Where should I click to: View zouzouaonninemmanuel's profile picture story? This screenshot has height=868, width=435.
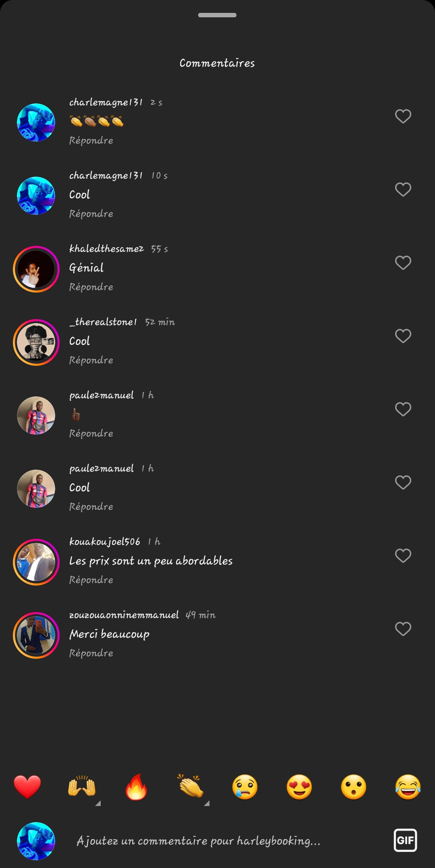[x=36, y=635]
